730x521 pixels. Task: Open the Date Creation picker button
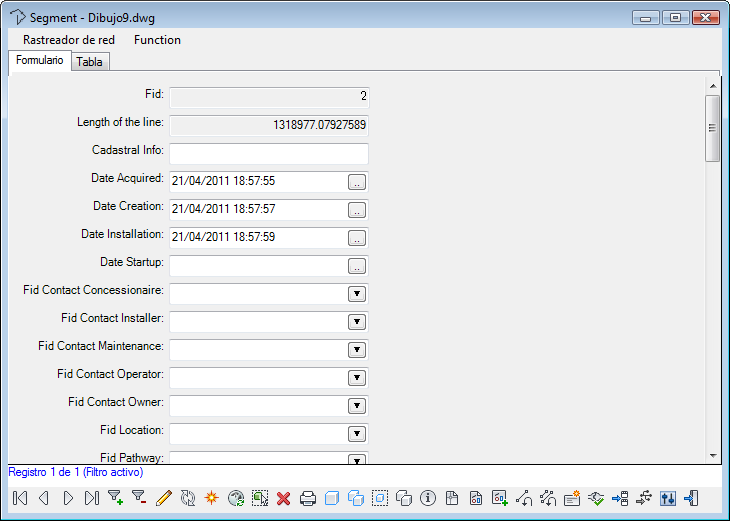point(357,210)
